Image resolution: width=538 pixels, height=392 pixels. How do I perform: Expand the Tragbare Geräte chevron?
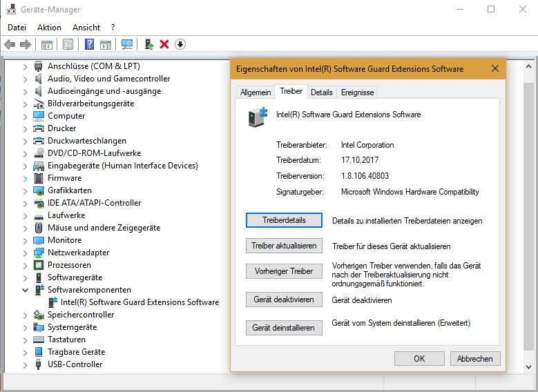pos(25,353)
